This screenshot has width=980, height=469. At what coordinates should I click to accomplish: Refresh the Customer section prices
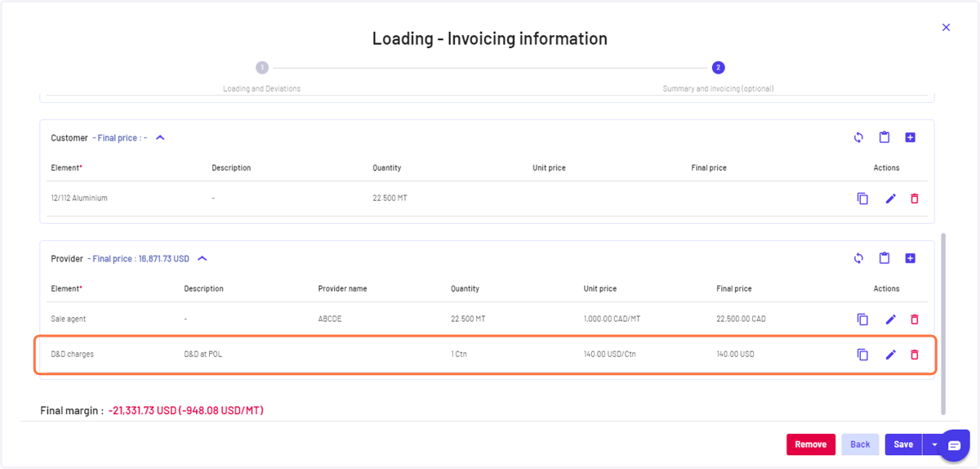pos(858,137)
